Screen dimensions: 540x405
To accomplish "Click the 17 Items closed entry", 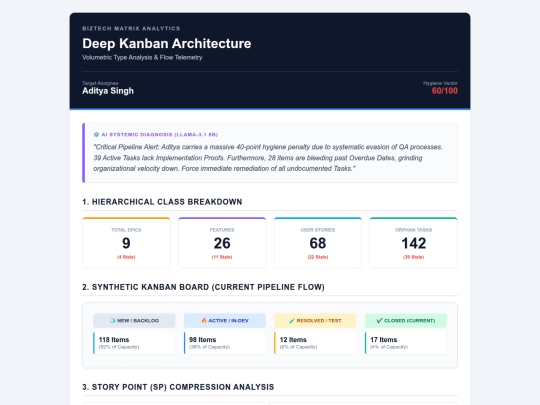I will (x=406, y=343).
